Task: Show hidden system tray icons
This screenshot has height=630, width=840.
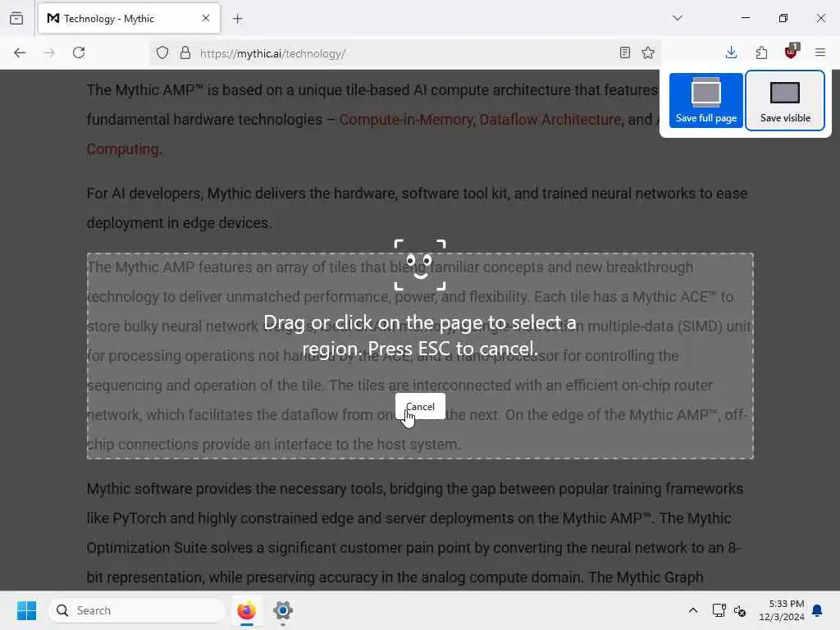Action: click(x=692, y=610)
